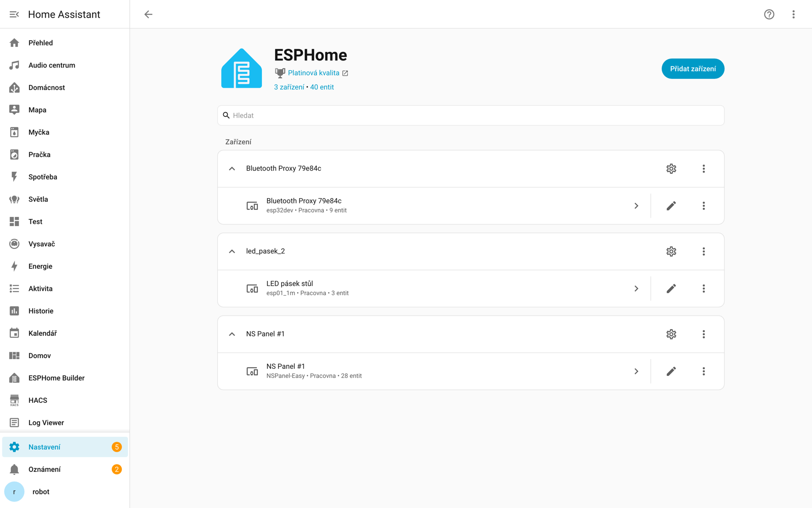
Task: Open Bluetooth Proxy 79e84c device chevron
Action: [x=636, y=206]
